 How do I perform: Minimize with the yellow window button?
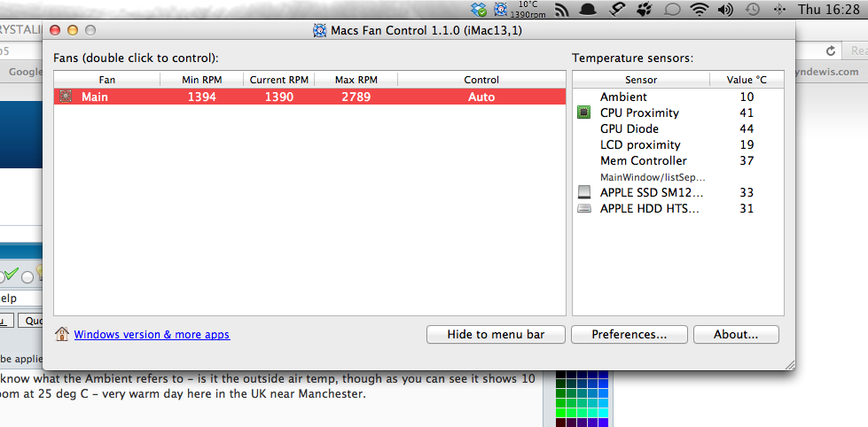pos(73,30)
